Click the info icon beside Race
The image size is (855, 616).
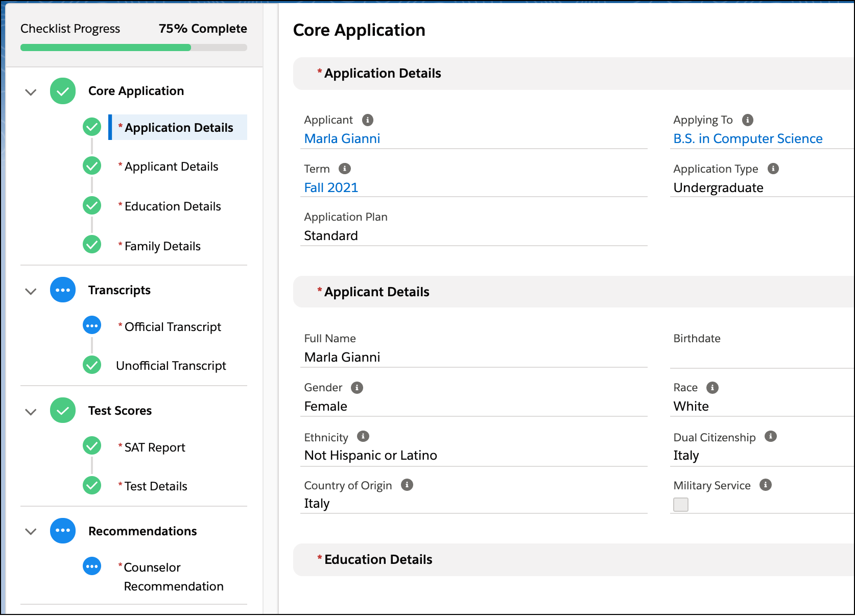(712, 387)
